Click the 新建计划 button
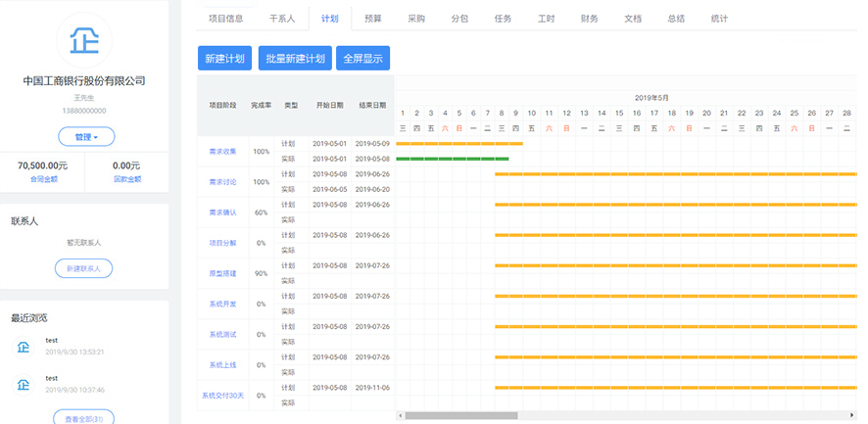 (x=225, y=59)
